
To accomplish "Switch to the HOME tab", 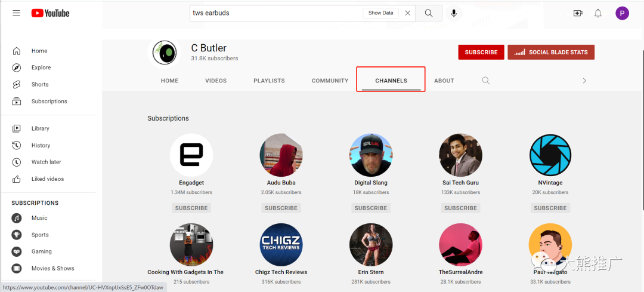I will point(169,81).
